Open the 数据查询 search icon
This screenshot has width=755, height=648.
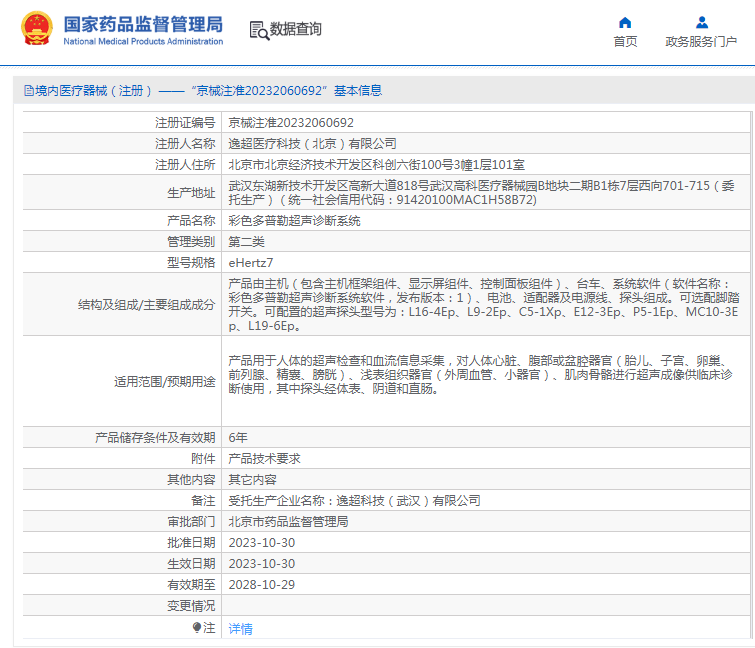(x=259, y=30)
